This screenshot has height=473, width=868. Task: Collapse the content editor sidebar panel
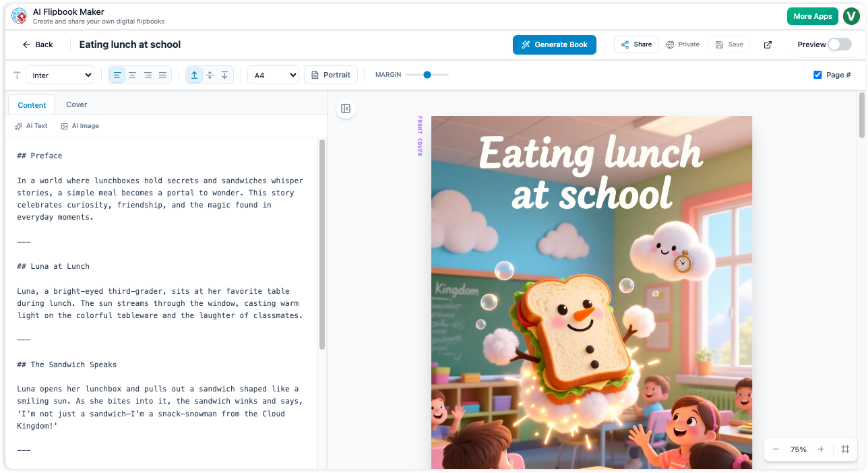(x=346, y=108)
